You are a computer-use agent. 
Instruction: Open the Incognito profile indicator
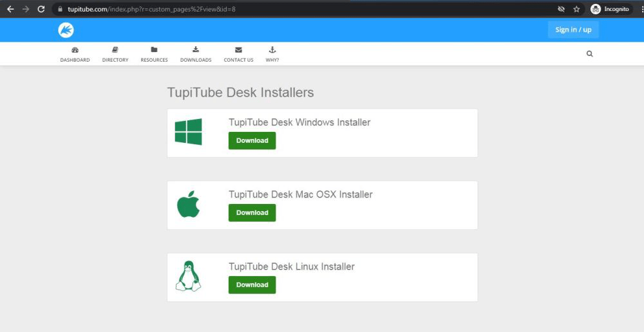(612, 9)
